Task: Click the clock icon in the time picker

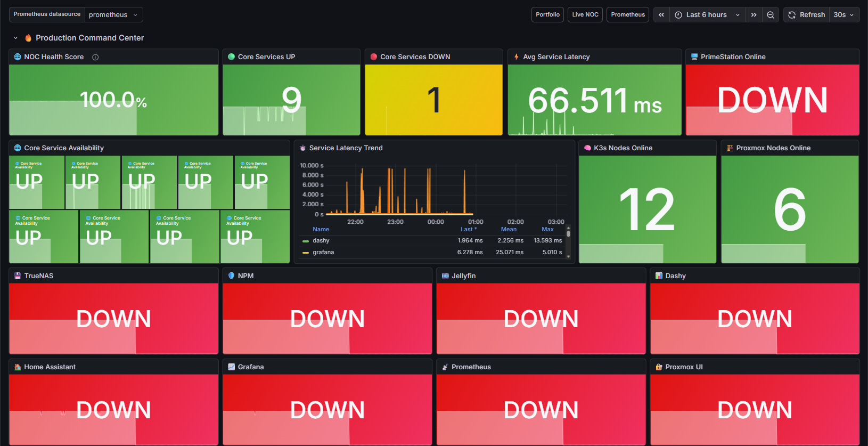Action: click(678, 15)
